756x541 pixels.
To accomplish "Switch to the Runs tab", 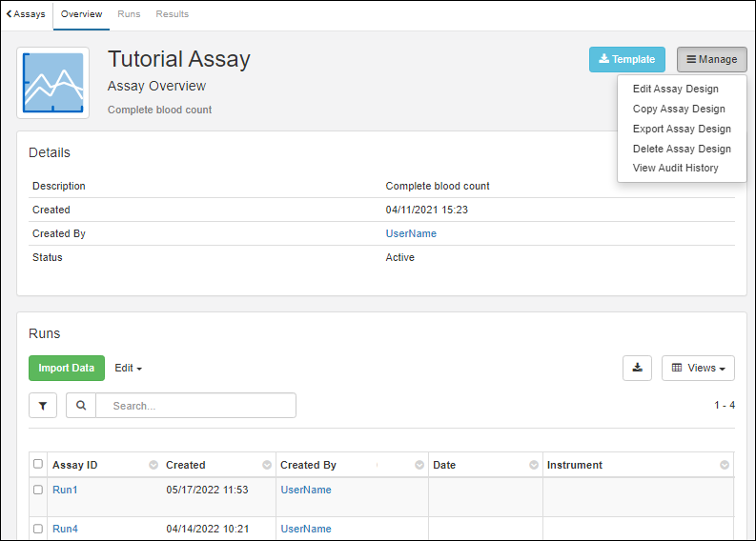I will coord(129,14).
